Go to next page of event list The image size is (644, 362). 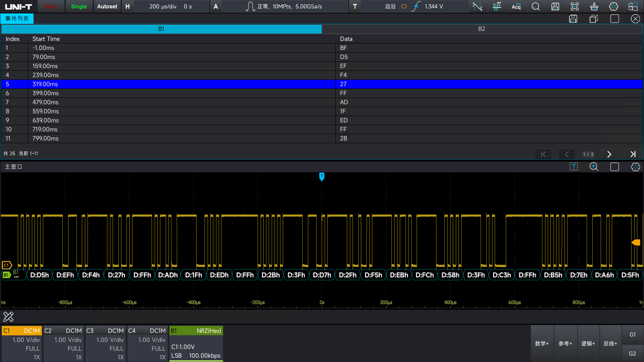[x=609, y=154]
